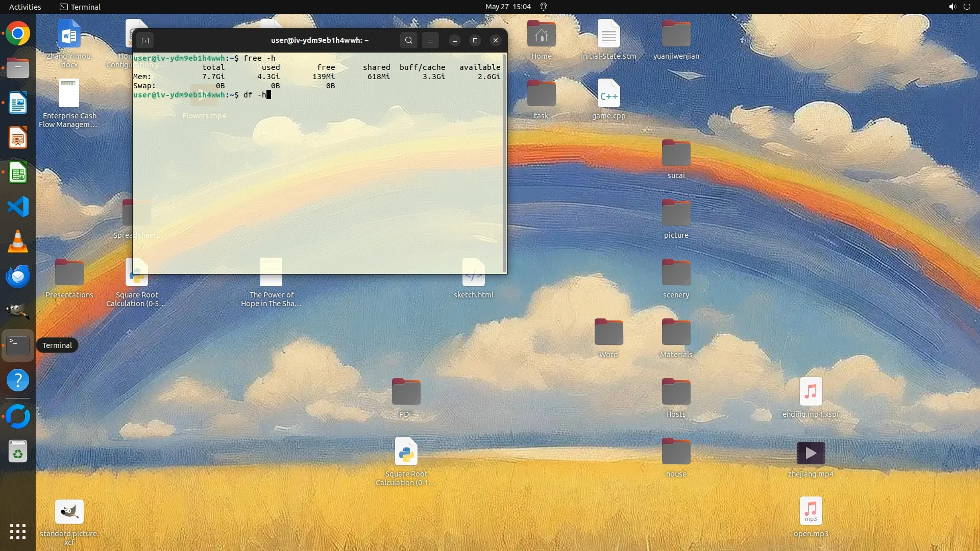Open the clock and calendar menu
This screenshot has height=551, width=980.
click(x=508, y=7)
